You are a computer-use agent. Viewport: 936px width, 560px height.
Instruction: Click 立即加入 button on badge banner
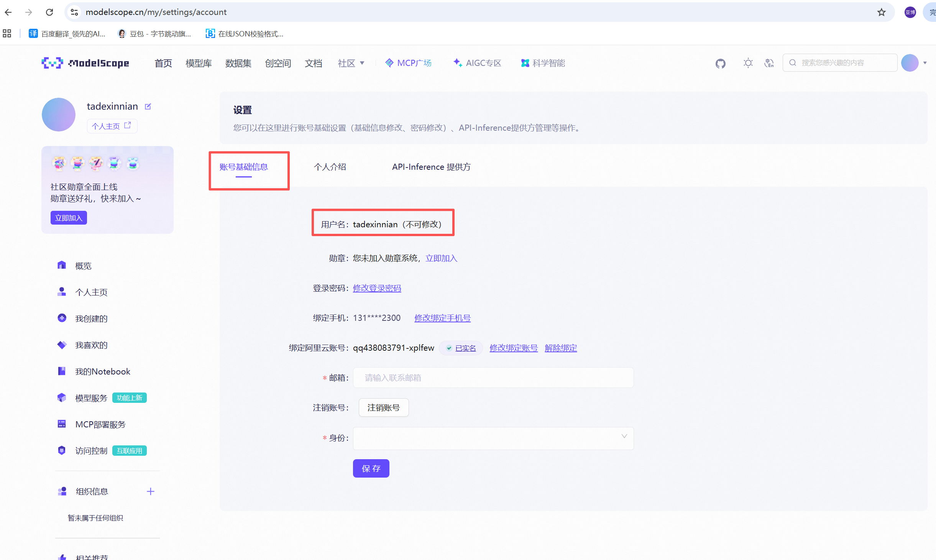[69, 218]
